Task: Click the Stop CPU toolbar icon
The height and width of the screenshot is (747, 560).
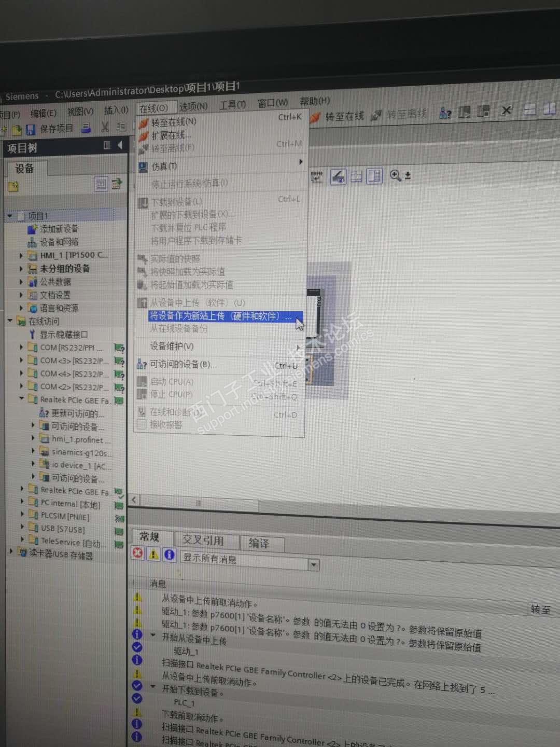Action: tap(483, 111)
